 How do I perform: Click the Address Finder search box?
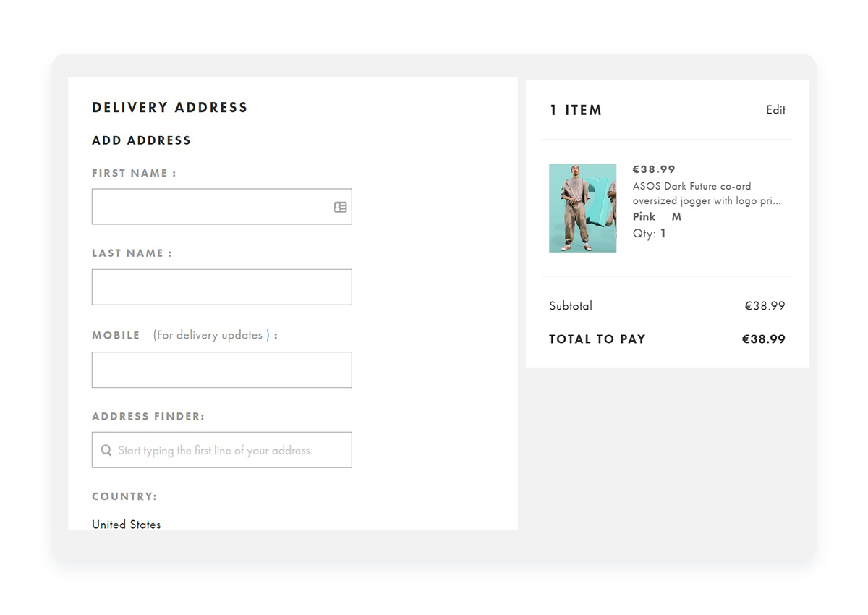221,450
